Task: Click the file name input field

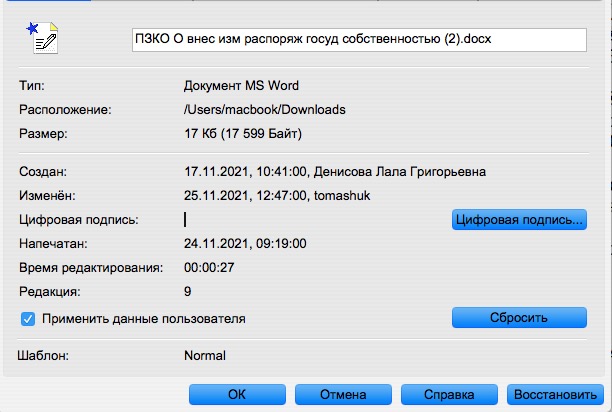Action: click(359, 39)
